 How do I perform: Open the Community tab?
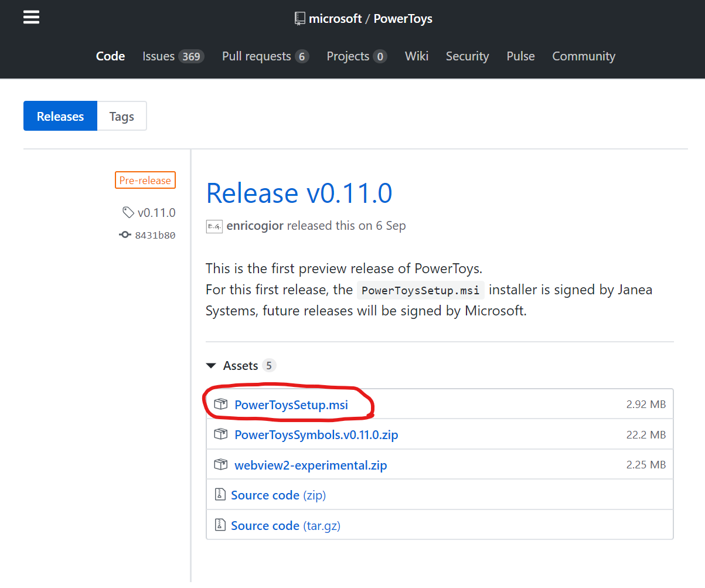(x=584, y=56)
